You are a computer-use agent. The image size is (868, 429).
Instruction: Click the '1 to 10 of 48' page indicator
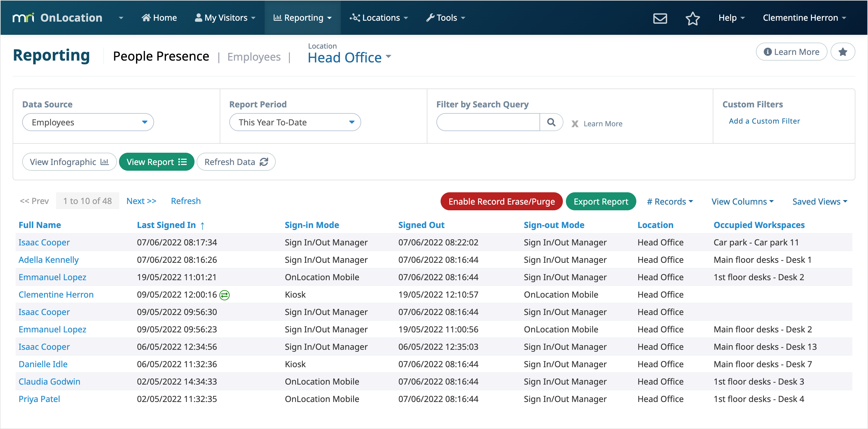(x=87, y=201)
